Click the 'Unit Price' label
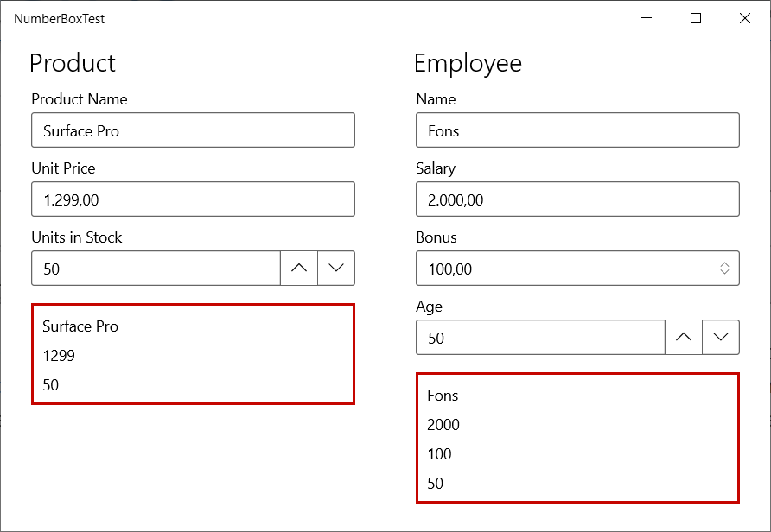771x532 pixels. [63, 168]
